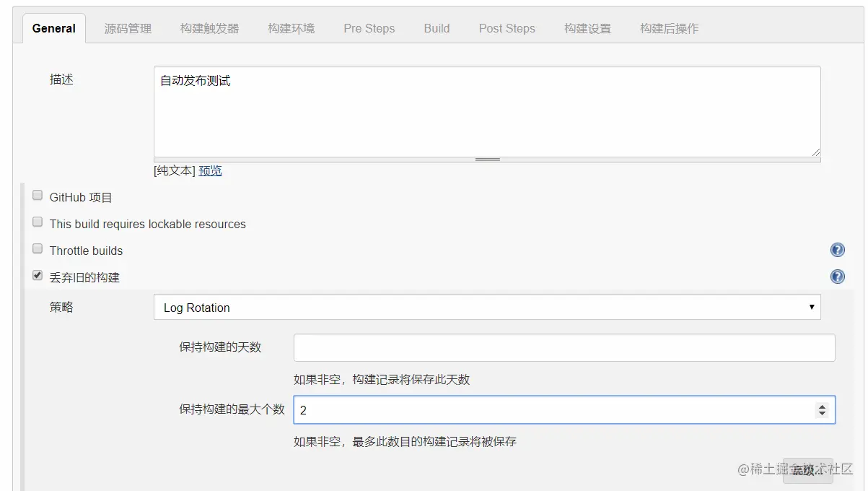Viewport: 868px width, 491px height.
Task: Enable the GitHub 项目 checkbox
Action: pos(38,196)
